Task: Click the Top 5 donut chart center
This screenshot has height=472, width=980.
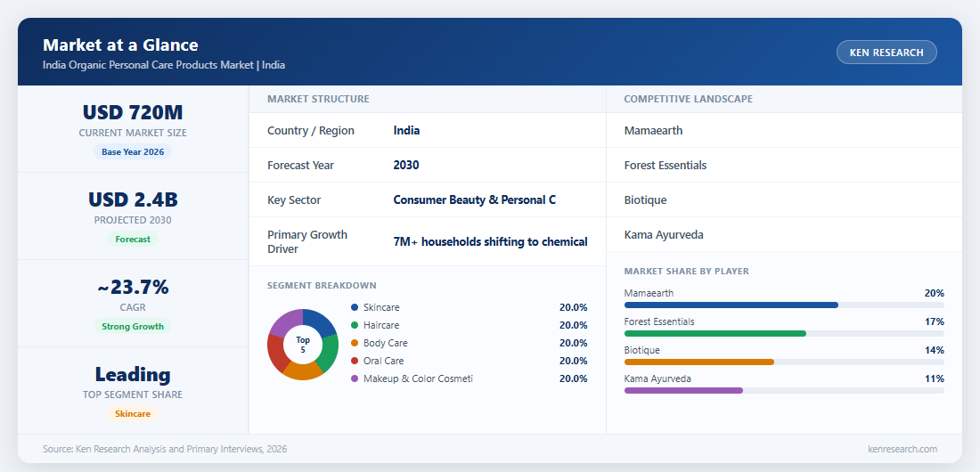Action: [x=303, y=345]
